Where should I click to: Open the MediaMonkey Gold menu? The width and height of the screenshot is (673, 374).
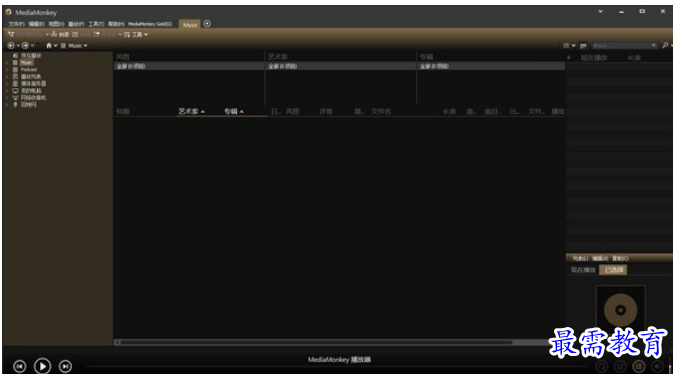pos(150,24)
